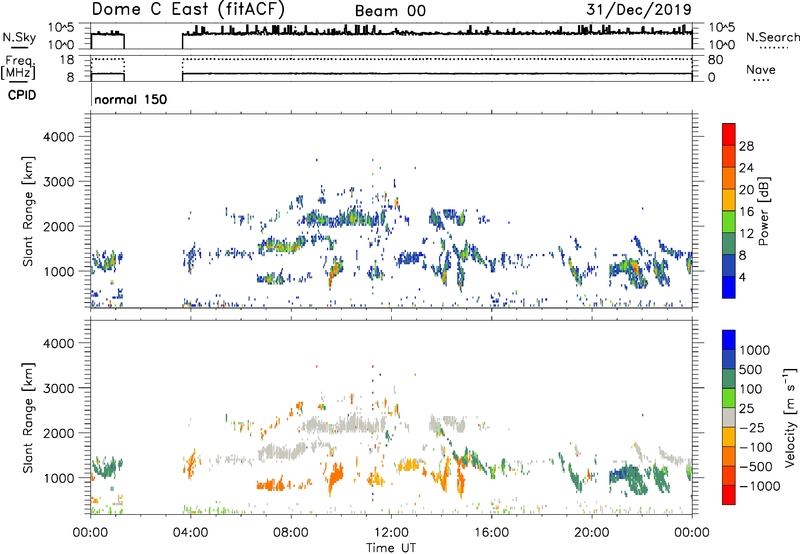Pick the gray segment of the Velocity colorbar

point(729,418)
